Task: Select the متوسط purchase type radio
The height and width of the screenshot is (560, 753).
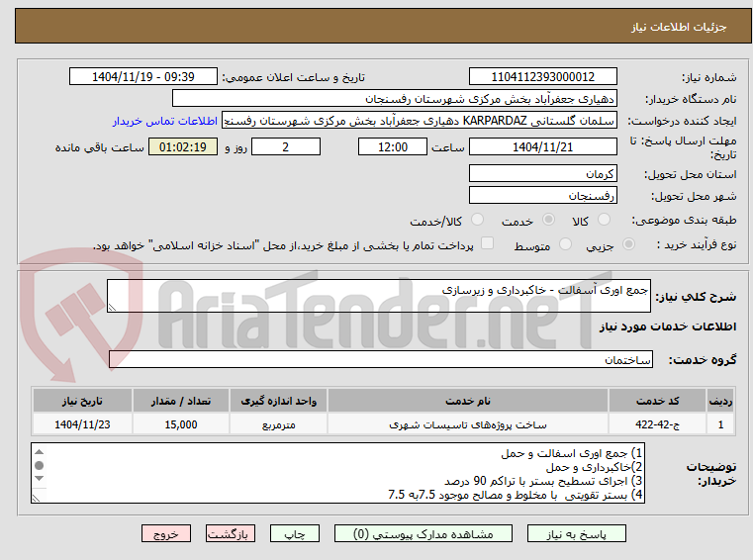Action: (x=565, y=244)
